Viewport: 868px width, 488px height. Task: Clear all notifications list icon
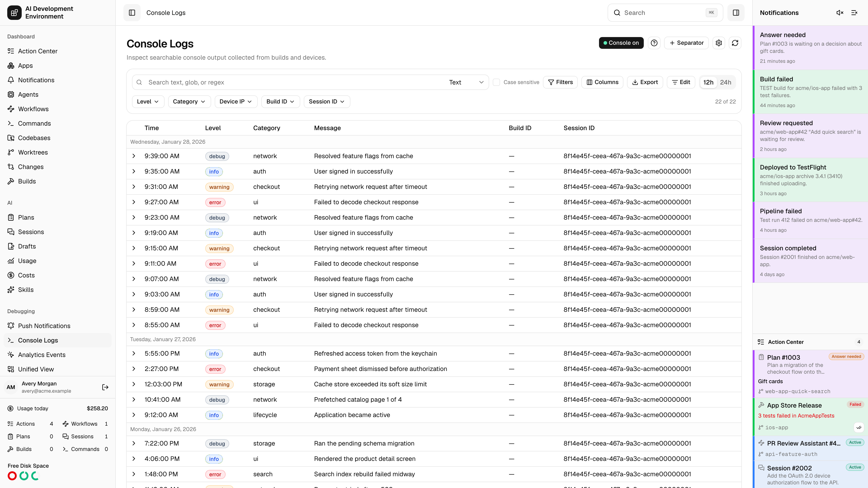pyautogui.click(x=854, y=13)
